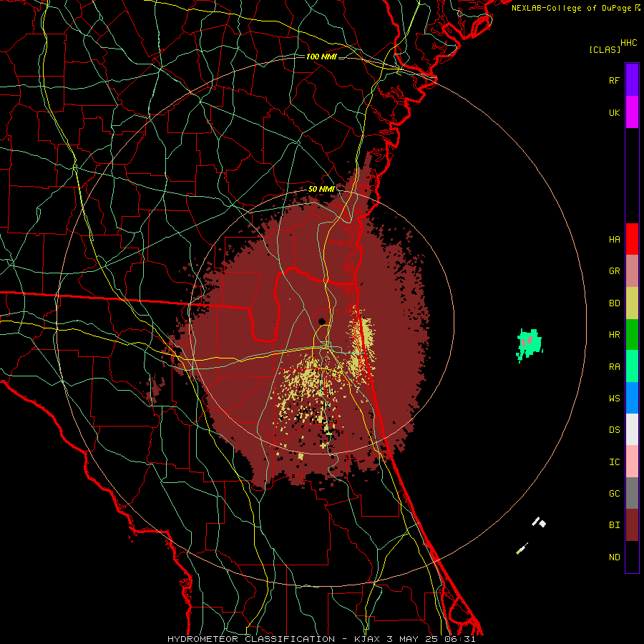Click the "RA" legend label
The width and height of the screenshot is (644, 644).
(x=614, y=367)
